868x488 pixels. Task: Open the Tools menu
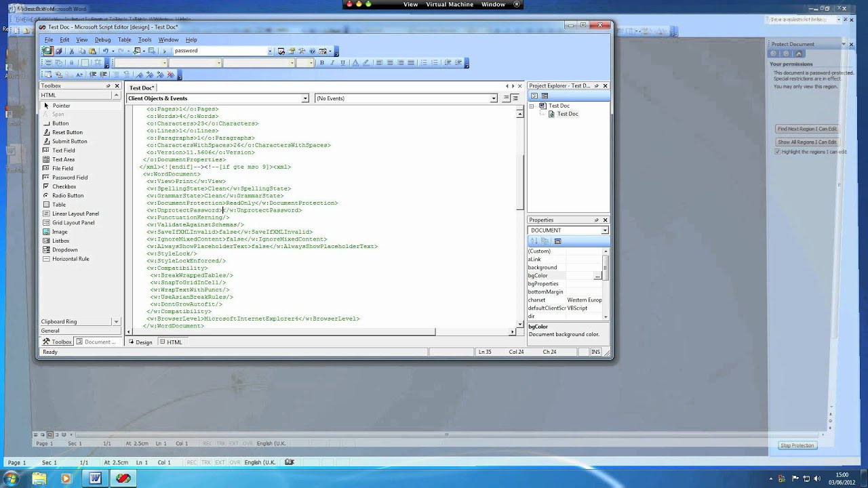click(x=144, y=40)
